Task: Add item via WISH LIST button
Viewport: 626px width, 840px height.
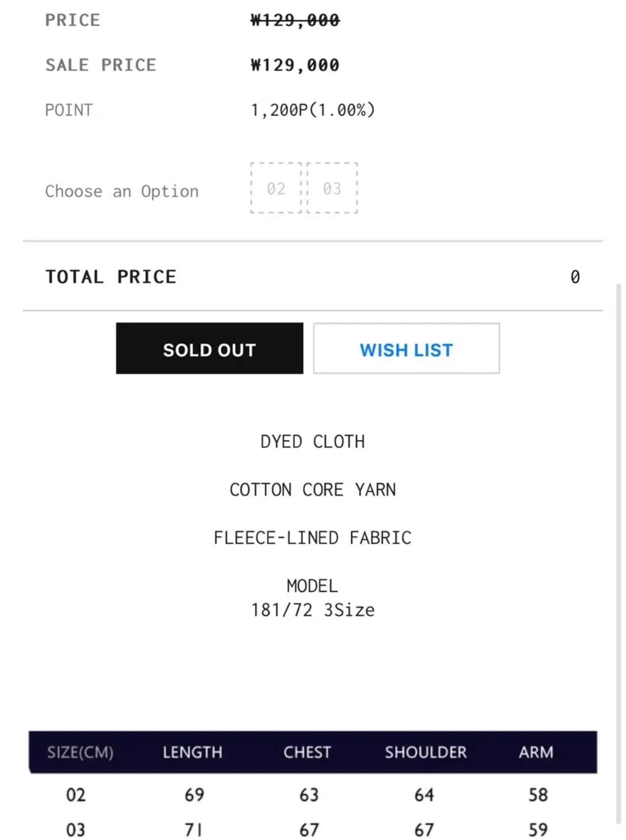Action: click(406, 348)
